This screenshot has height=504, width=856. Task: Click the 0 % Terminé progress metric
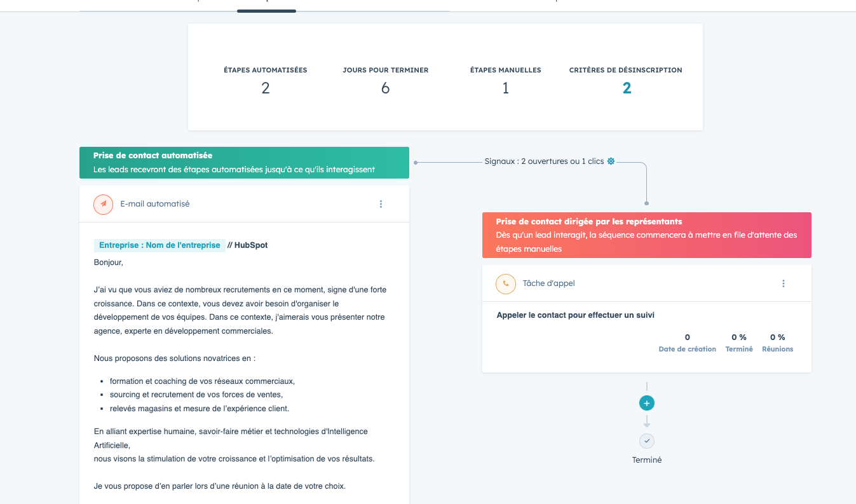click(738, 342)
